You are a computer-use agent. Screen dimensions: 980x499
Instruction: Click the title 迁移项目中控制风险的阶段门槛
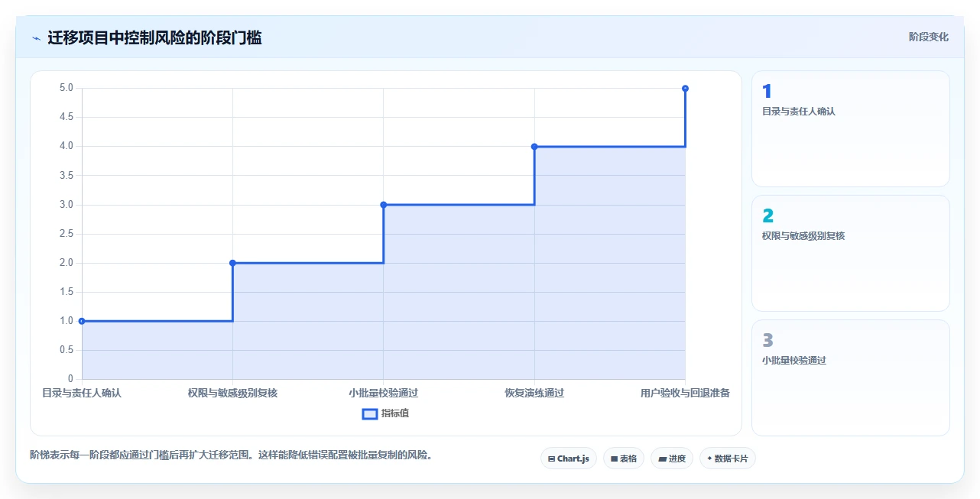[x=154, y=37]
